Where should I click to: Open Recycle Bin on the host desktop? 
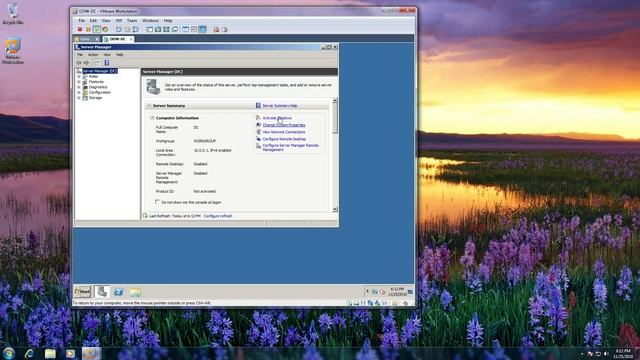pos(13,13)
